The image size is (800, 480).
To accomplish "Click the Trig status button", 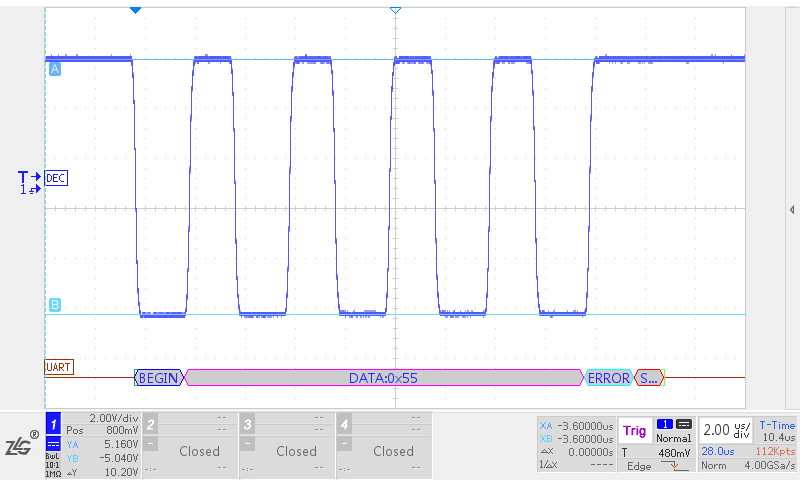I will pos(634,431).
